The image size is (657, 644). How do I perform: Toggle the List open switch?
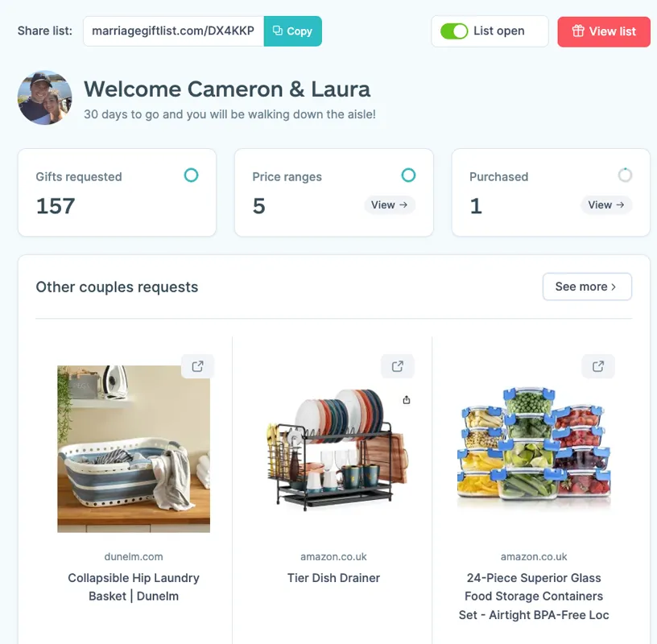point(455,31)
